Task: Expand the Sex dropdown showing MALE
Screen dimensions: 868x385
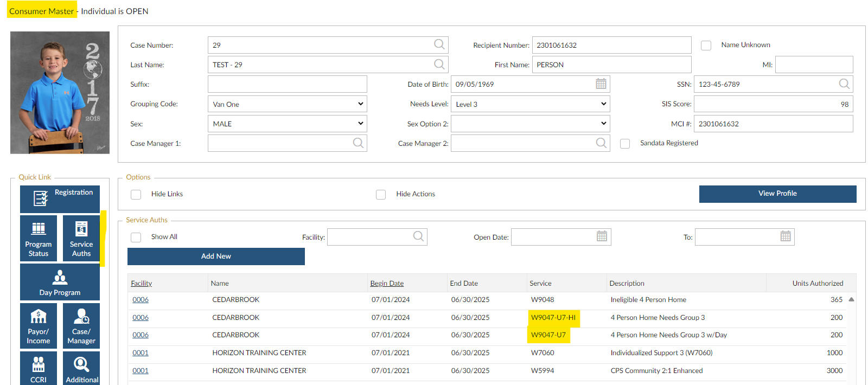Action: [x=287, y=124]
